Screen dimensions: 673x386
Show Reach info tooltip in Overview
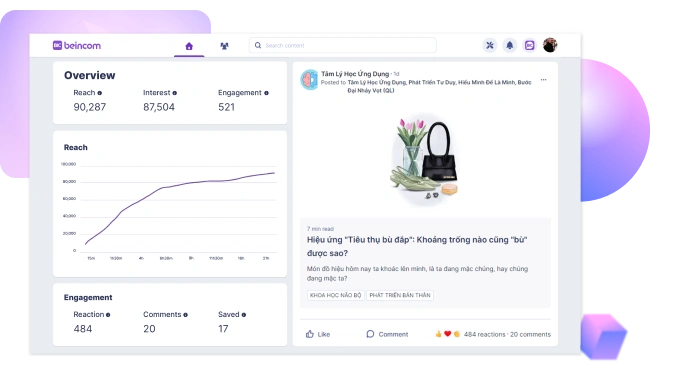coord(100,93)
